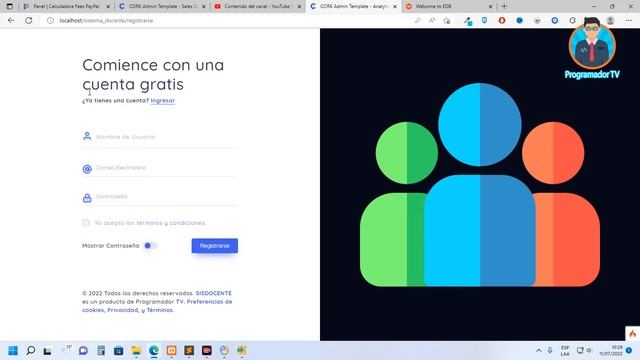640x360 pixels.
Task: Click the read aloud icon in address bar
Action: [x=432, y=20]
